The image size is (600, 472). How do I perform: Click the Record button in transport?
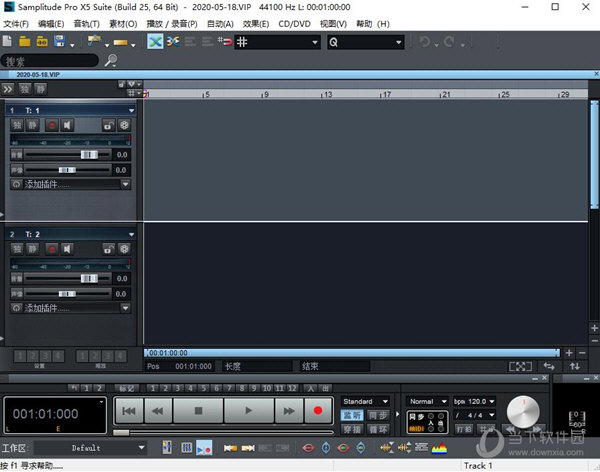click(x=318, y=410)
